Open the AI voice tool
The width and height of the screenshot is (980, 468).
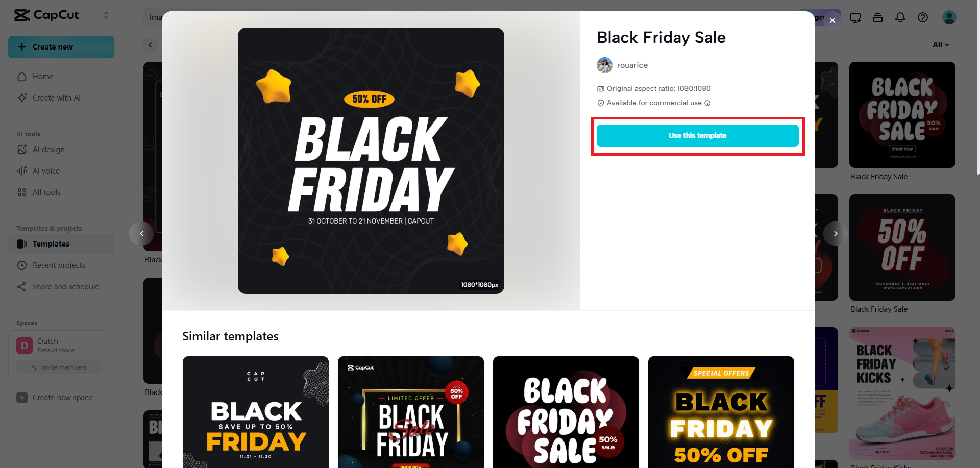pos(46,171)
